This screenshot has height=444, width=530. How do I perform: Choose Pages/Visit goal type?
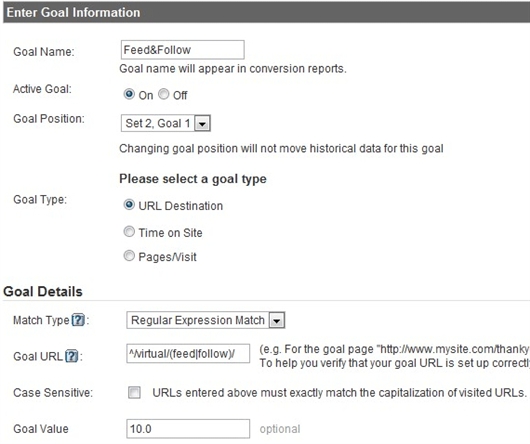point(129,256)
